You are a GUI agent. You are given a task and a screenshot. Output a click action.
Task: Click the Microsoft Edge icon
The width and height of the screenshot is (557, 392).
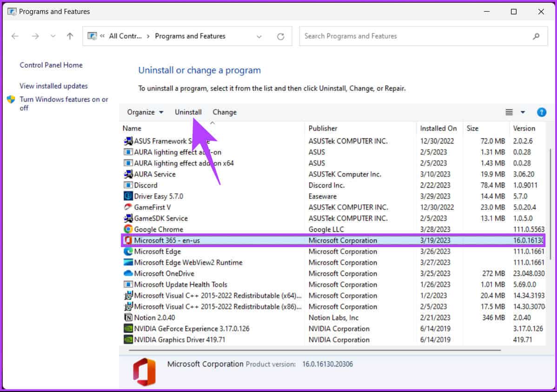pyautogui.click(x=128, y=252)
